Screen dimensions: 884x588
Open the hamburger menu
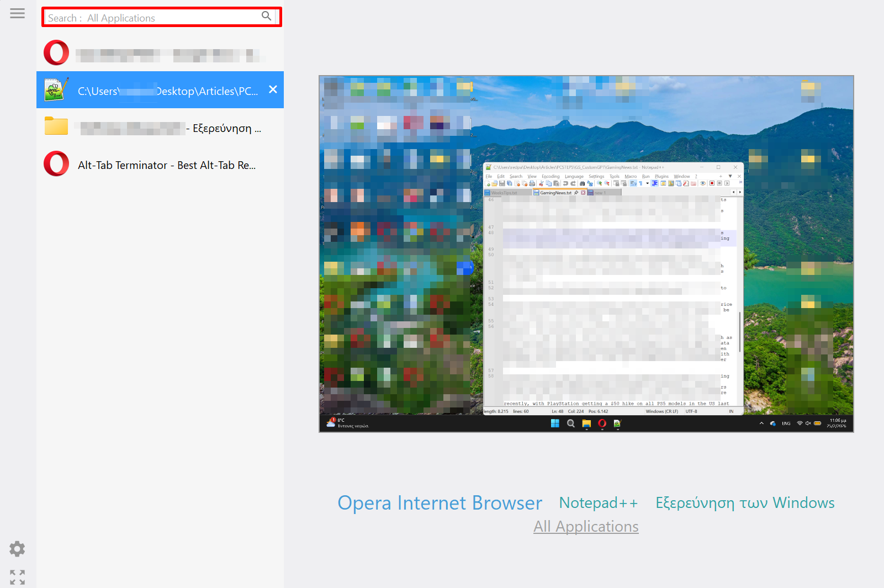tap(18, 13)
